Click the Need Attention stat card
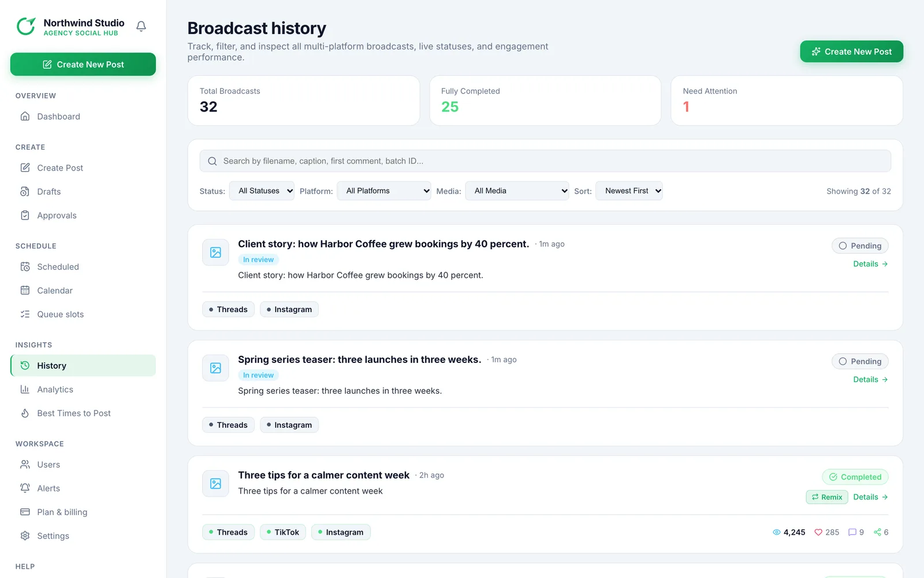 787,101
